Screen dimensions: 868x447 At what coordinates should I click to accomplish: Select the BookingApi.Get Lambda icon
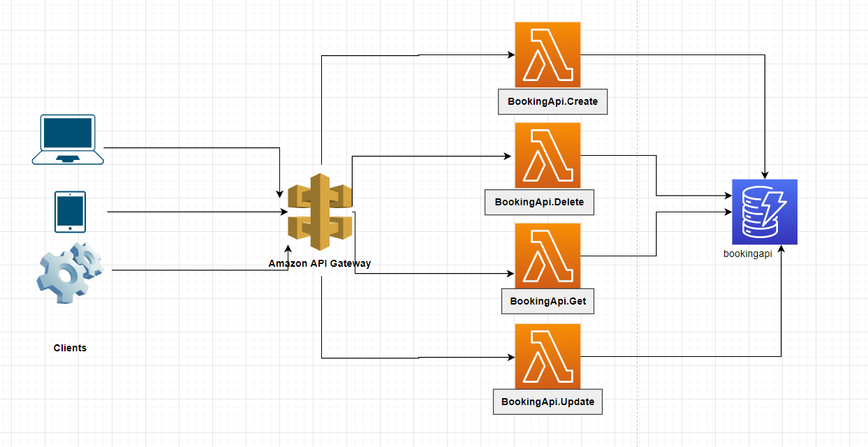click(547, 254)
